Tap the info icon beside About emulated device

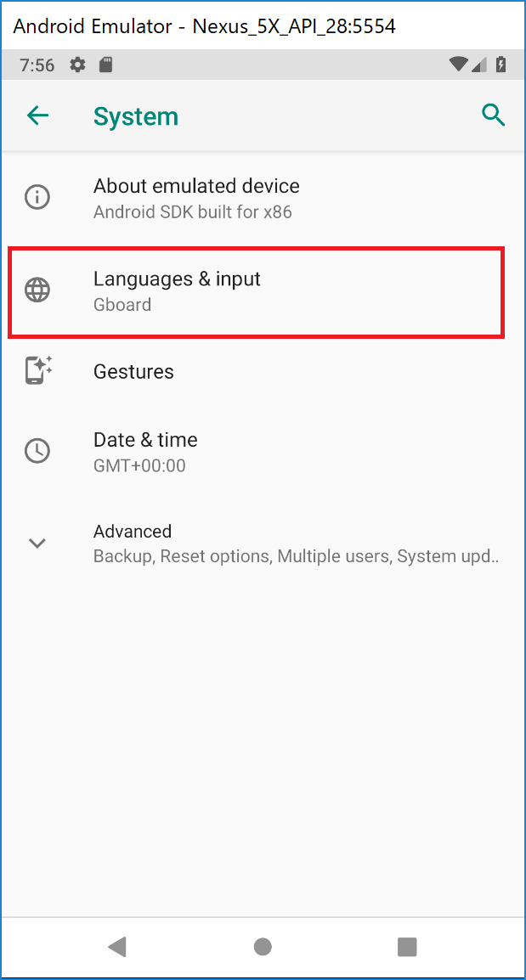pos(37,197)
